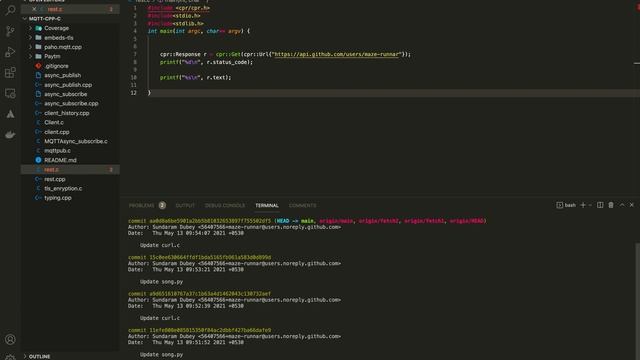The image size is (640, 360).
Task: Open the Manage gear menu
Action: coord(10,357)
